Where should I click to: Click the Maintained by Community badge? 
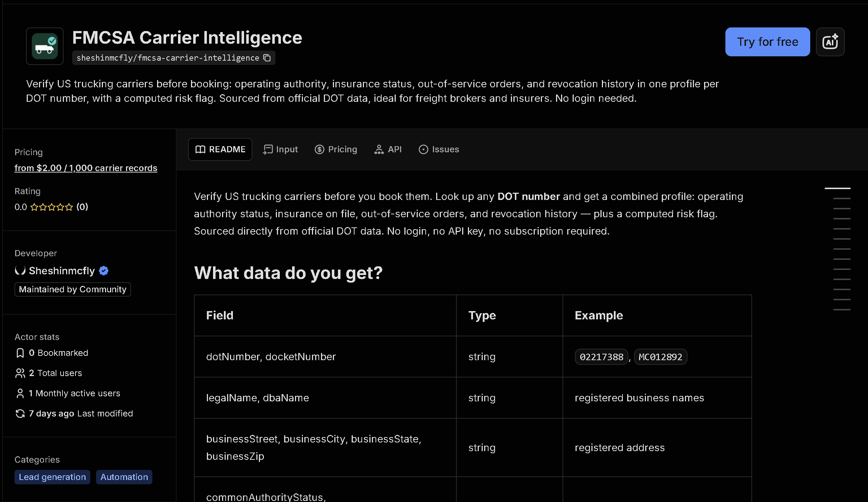tap(73, 289)
